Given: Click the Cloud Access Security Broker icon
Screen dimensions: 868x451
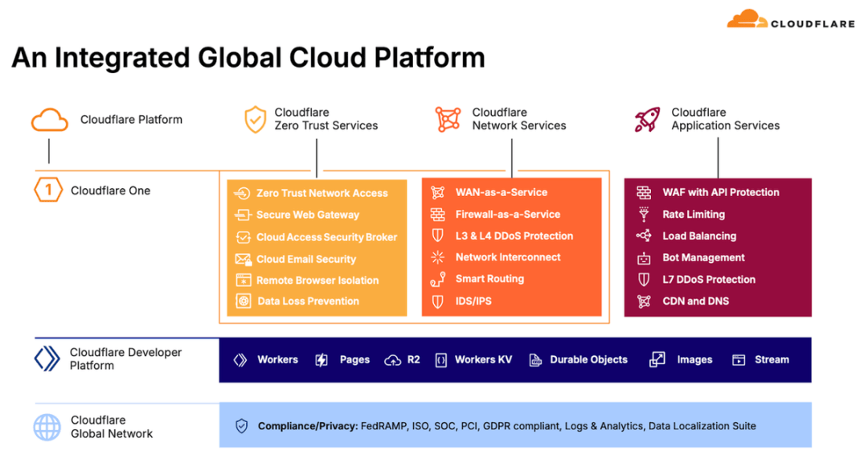Looking at the screenshot, I should coord(243,237).
